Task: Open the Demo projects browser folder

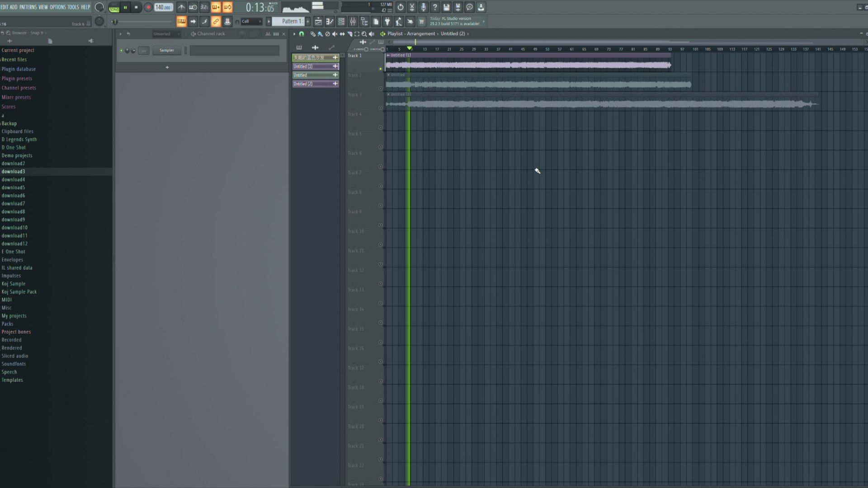Action: click(17, 155)
